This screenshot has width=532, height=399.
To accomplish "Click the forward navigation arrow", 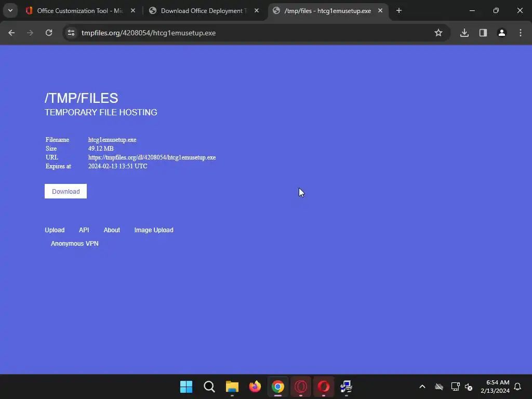I will click(x=30, y=33).
